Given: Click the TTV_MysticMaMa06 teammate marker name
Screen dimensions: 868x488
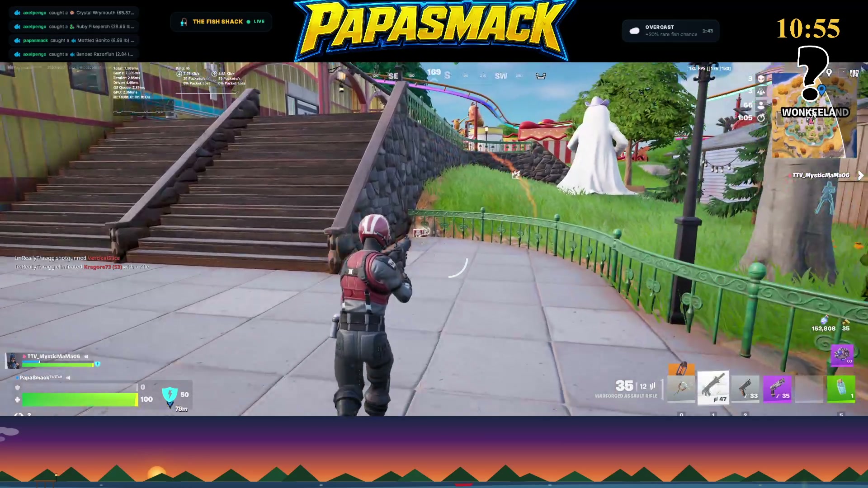Looking at the screenshot, I should tap(821, 175).
